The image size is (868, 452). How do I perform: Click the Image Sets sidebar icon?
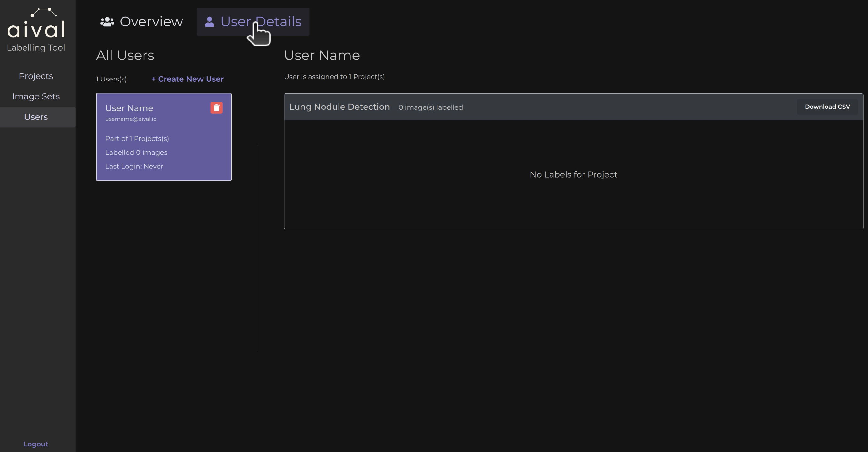(x=35, y=96)
